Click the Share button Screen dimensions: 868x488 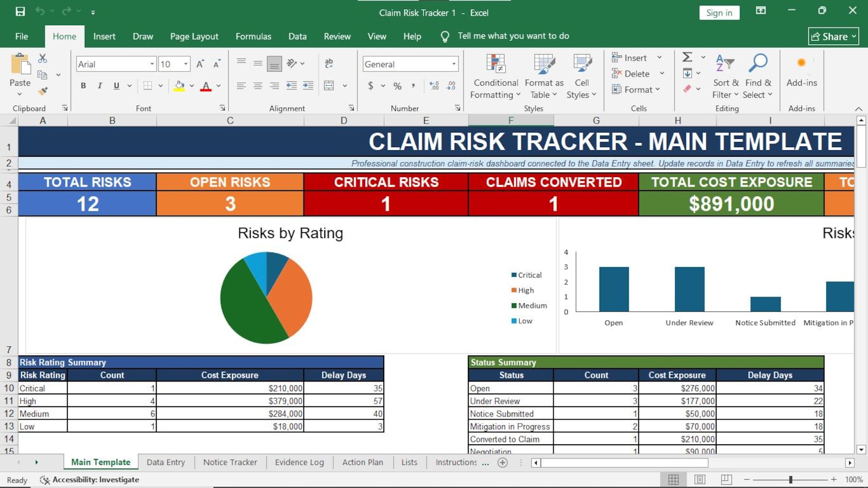[834, 37]
